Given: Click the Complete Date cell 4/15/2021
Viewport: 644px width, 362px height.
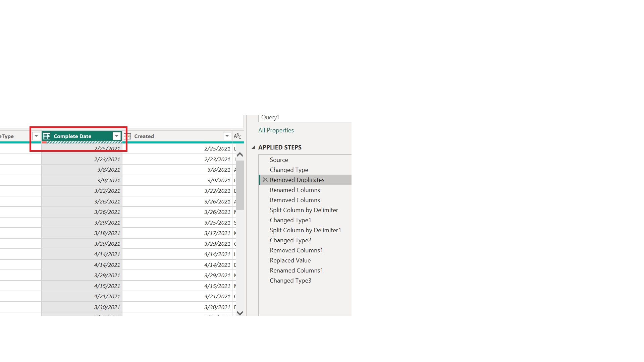Looking at the screenshot, I should point(82,286).
